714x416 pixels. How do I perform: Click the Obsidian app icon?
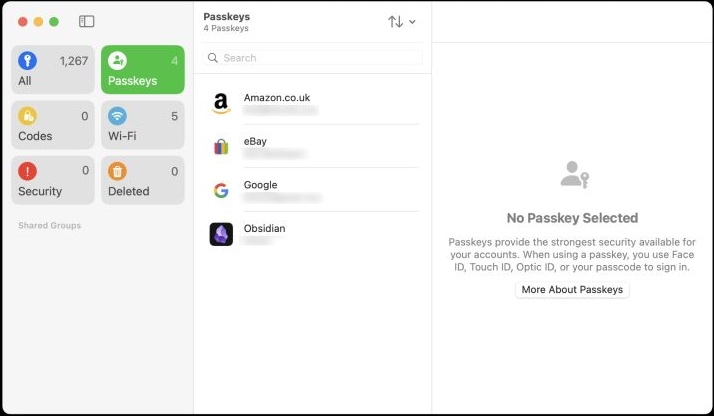coord(221,234)
